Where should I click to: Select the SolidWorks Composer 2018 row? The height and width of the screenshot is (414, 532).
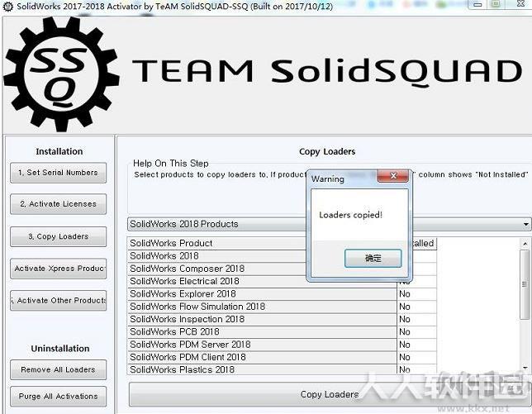pyautogui.click(x=262, y=269)
